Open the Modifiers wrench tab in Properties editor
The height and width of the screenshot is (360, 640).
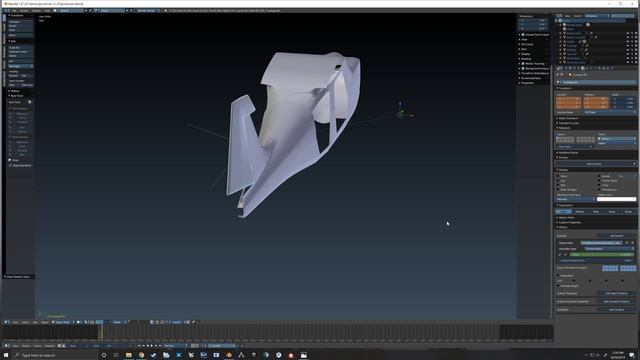591,68
